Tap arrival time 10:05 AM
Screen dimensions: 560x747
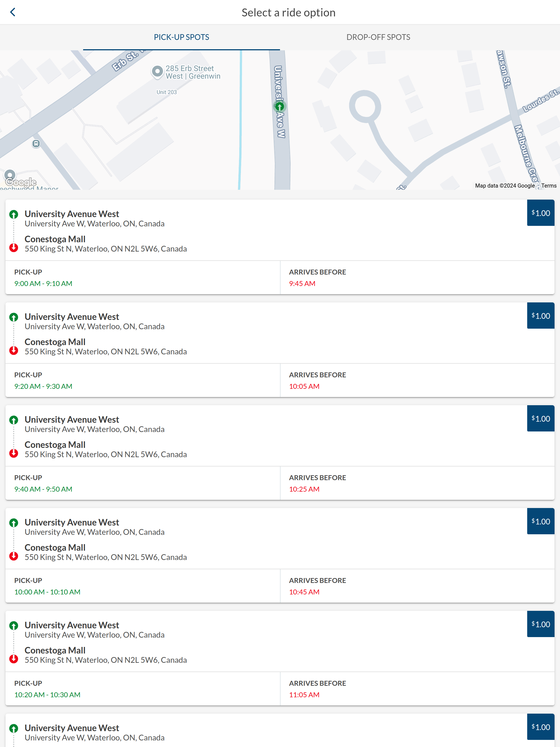pyautogui.click(x=304, y=386)
